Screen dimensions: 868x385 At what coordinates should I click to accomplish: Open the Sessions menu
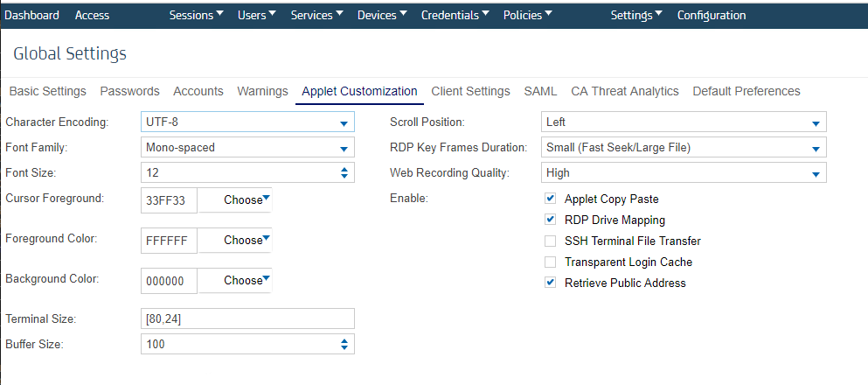coord(196,15)
